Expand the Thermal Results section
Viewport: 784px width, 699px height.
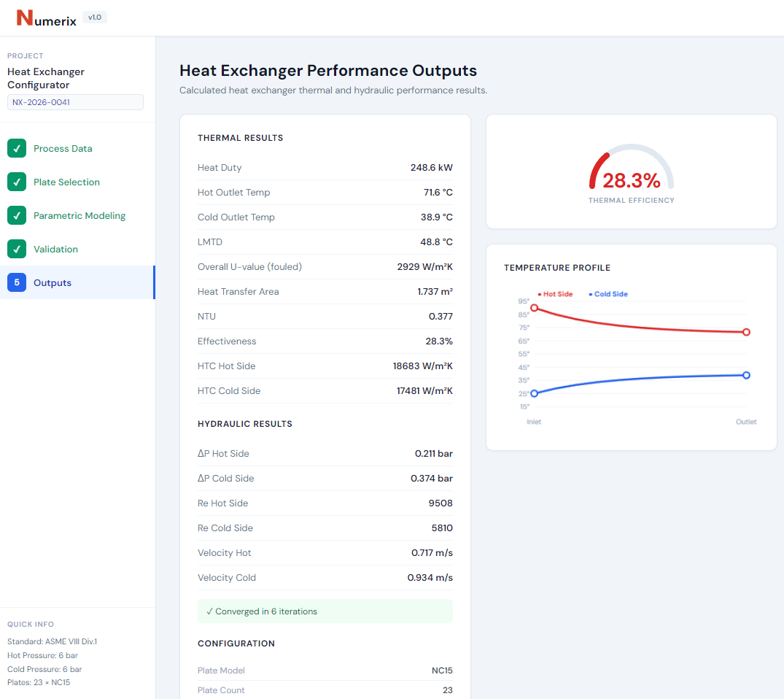click(x=241, y=137)
